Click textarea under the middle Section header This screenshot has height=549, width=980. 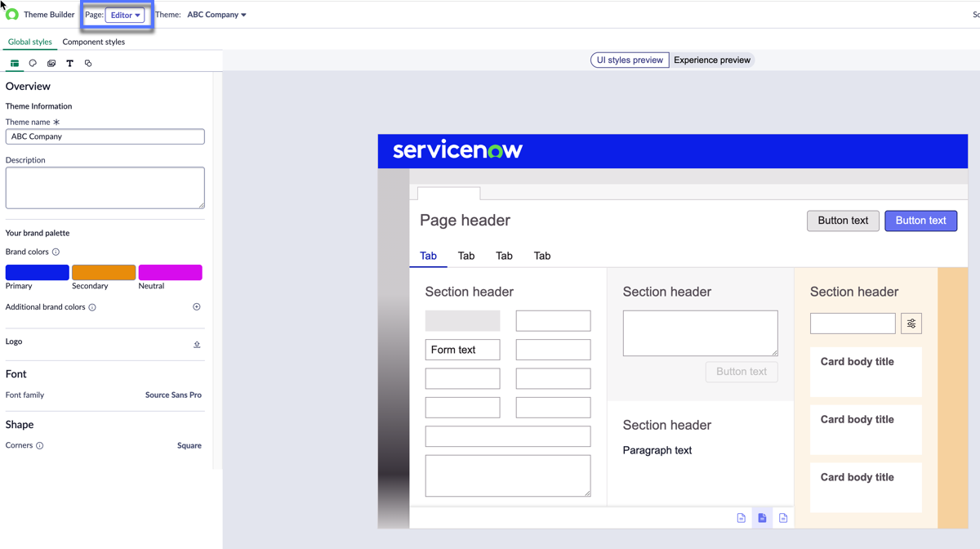700,333
